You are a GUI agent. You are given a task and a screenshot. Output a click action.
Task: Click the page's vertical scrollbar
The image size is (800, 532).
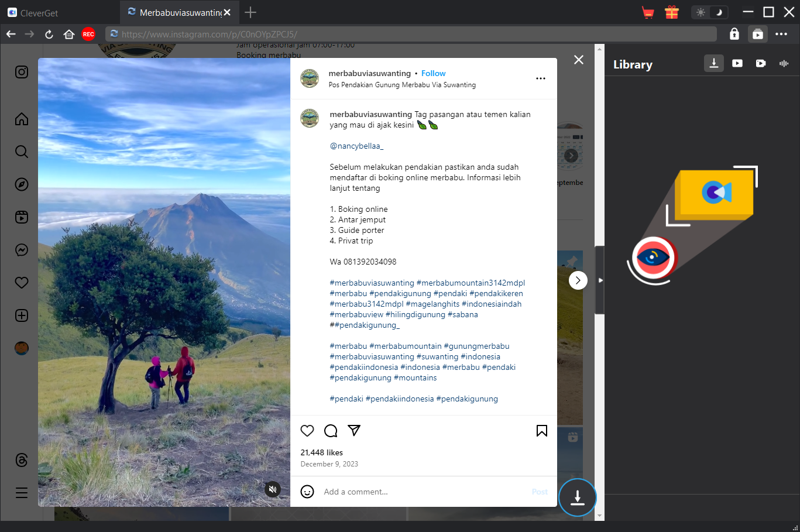599,146
